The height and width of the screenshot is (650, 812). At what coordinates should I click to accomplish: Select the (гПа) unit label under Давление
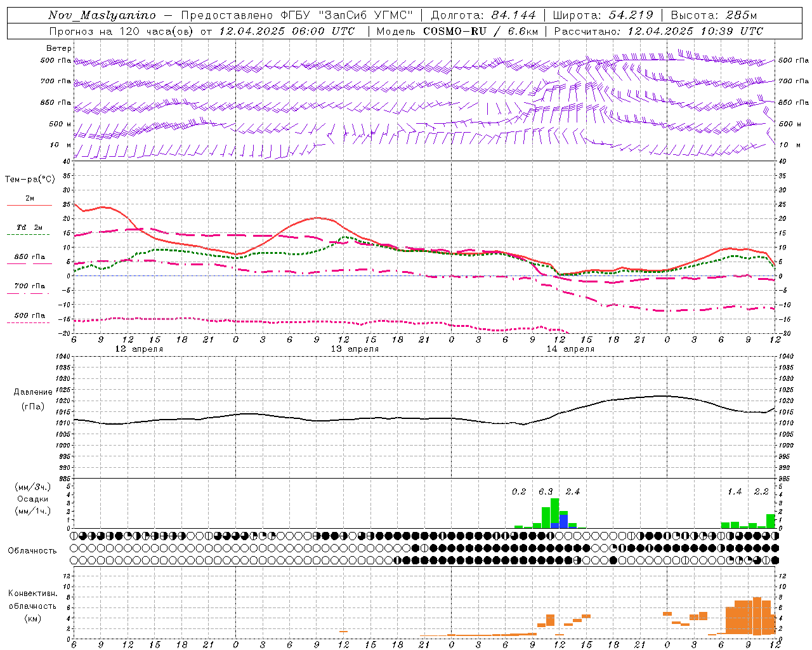tap(33, 407)
